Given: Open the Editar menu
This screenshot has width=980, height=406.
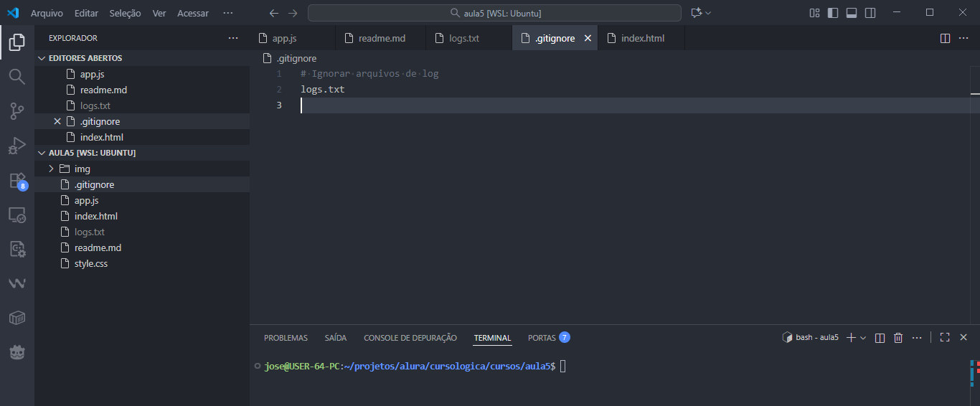Looking at the screenshot, I should click(x=86, y=13).
